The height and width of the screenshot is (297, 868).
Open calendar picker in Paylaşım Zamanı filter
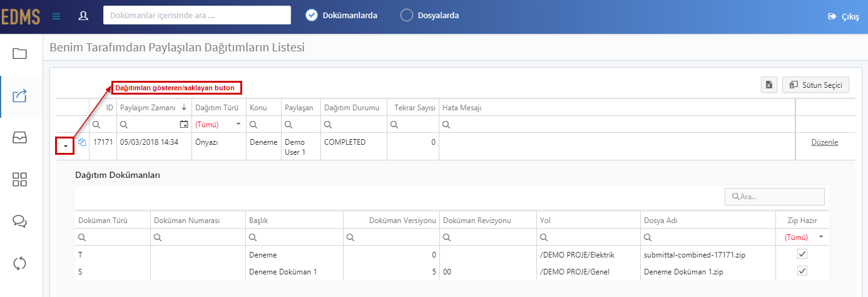[x=183, y=124]
